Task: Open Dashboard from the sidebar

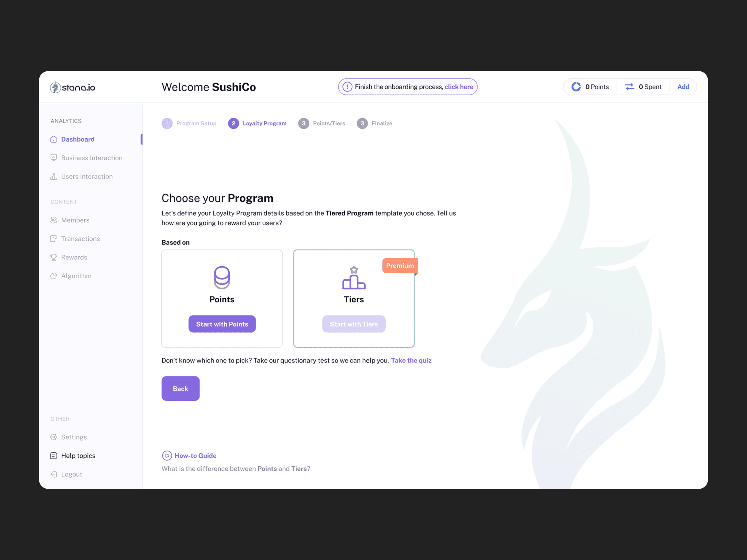Action: click(x=78, y=139)
